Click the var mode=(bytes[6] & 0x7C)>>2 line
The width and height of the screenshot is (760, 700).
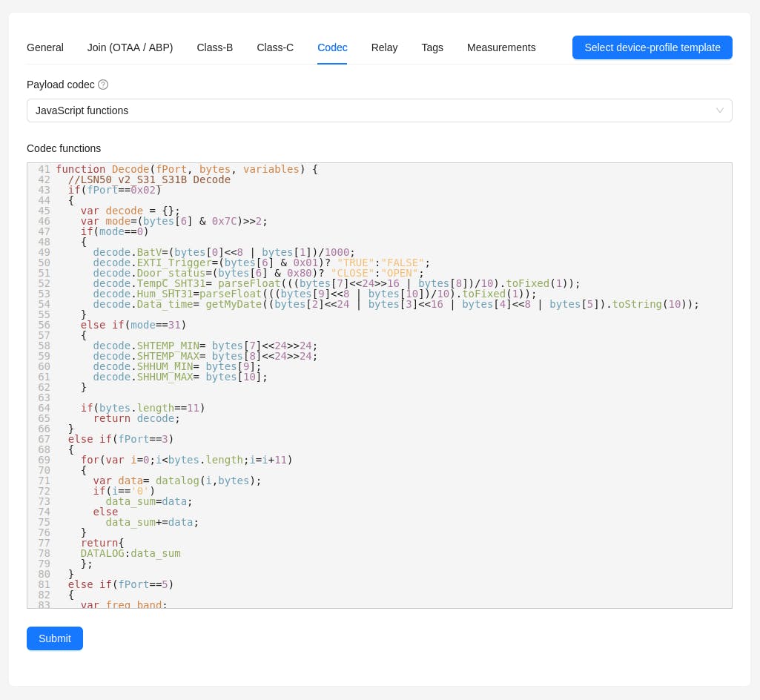(x=174, y=221)
